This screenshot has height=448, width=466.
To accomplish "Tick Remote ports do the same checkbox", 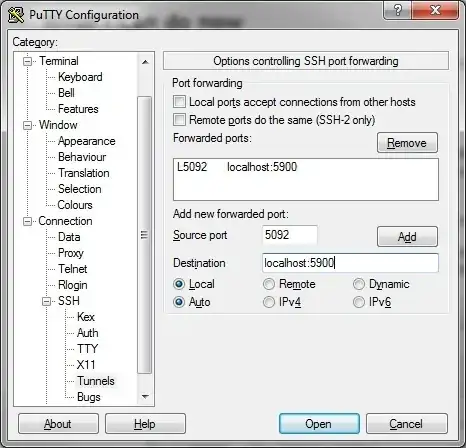I will [179, 119].
